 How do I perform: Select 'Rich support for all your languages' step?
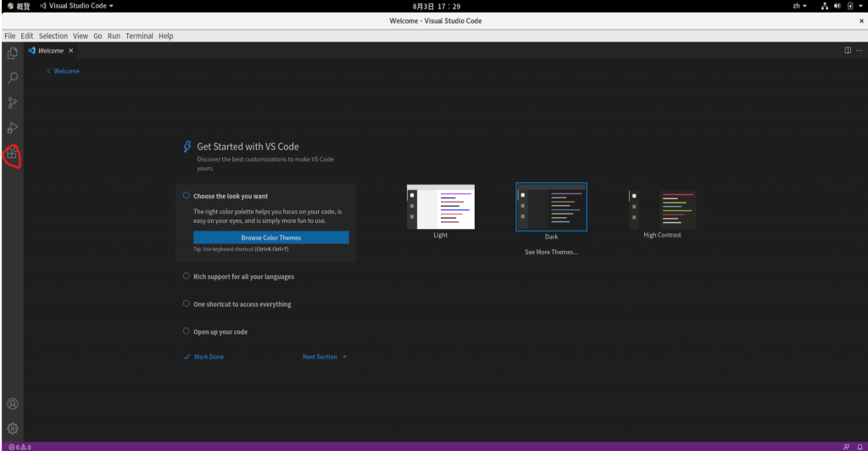(x=243, y=276)
